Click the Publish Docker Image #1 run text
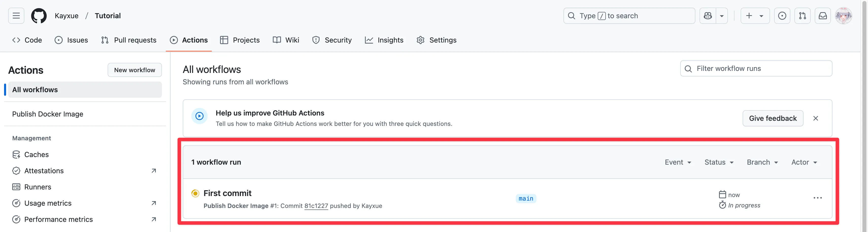Viewport: 868px width, 232px height. pos(241,206)
